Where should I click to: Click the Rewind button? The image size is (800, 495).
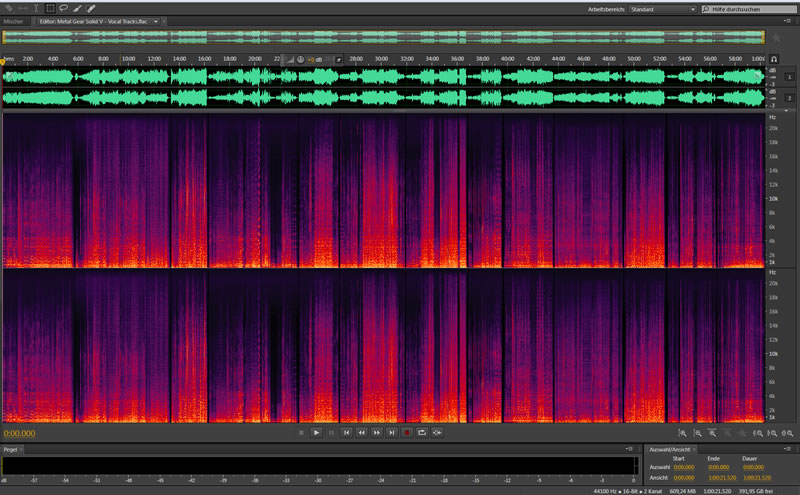coord(362,432)
